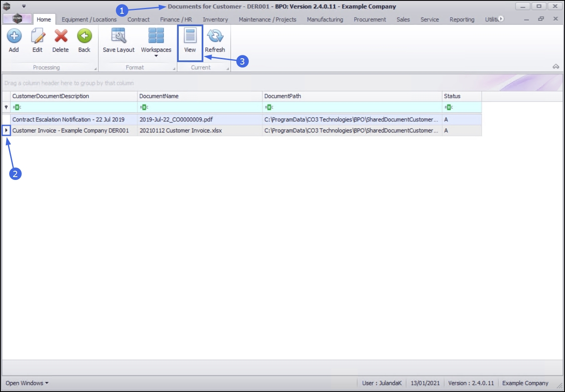Expand the Open Windows menu
Screen dimensions: 565x392
(x=27, y=383)
